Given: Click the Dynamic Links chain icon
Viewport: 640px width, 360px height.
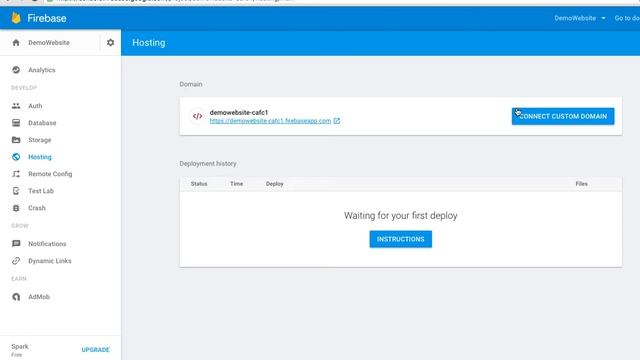Looking at the screenshot, I should pyautogui.click(x=16, y=261).
